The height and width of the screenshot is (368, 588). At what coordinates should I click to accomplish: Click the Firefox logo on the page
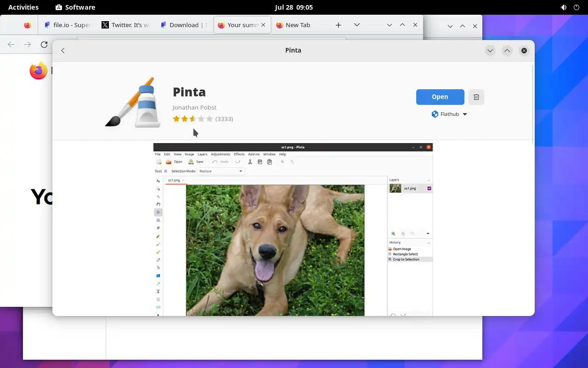coord(39,70)
